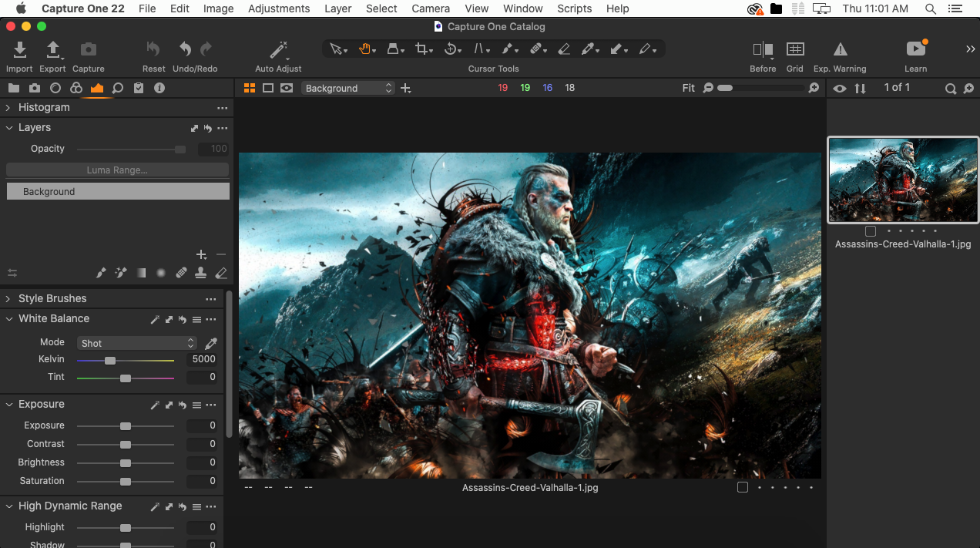
Task: Collapse the Exposure panel
Action: point(8,404)
